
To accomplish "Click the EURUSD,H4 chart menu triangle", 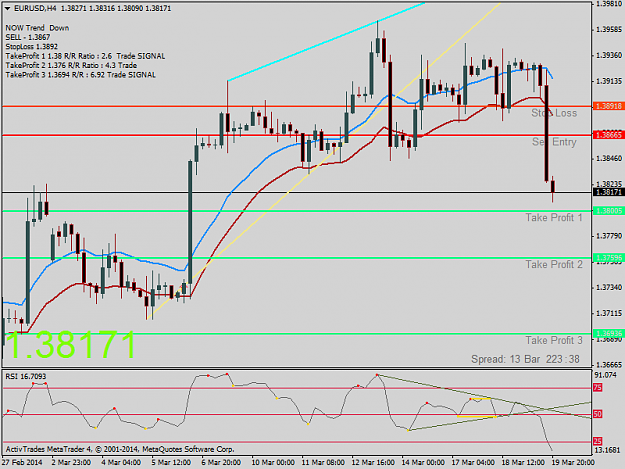I will click(7, 8).
